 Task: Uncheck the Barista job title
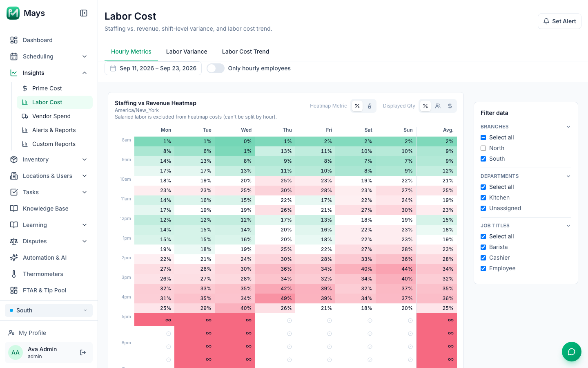(483, 247)
